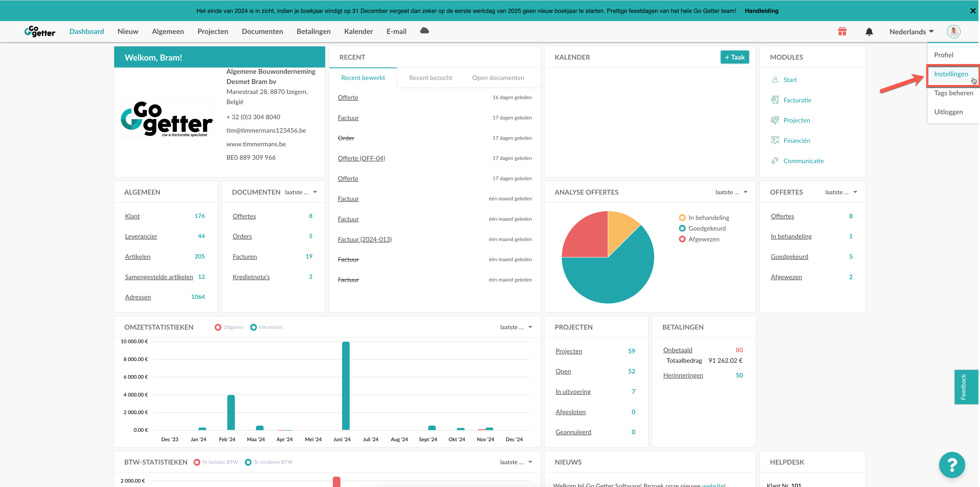The width and height of the screenshot is (980, 487).
Task: Click the Feb '24 revenue bar
Action: pos(231,412)
